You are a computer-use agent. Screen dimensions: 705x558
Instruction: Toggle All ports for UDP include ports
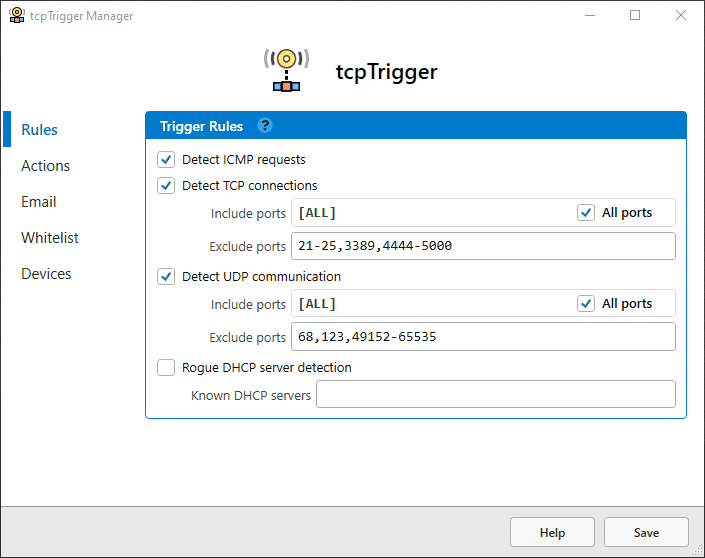(586, 304)
